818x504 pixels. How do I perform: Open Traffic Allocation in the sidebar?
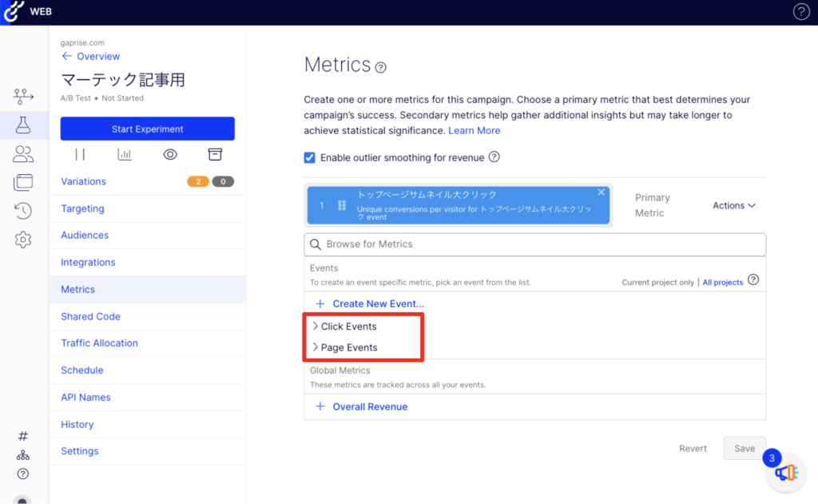pyautogui.click(x=100, y=343)
